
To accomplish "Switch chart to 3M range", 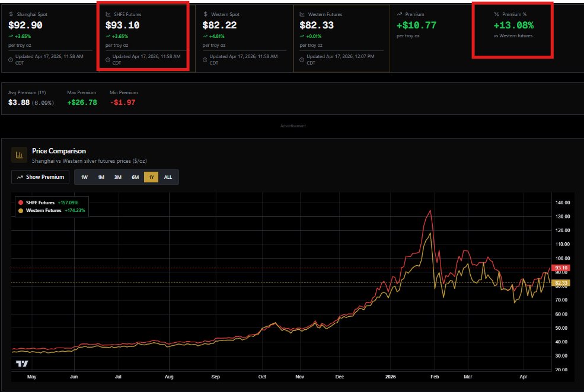I will point(118,177).
